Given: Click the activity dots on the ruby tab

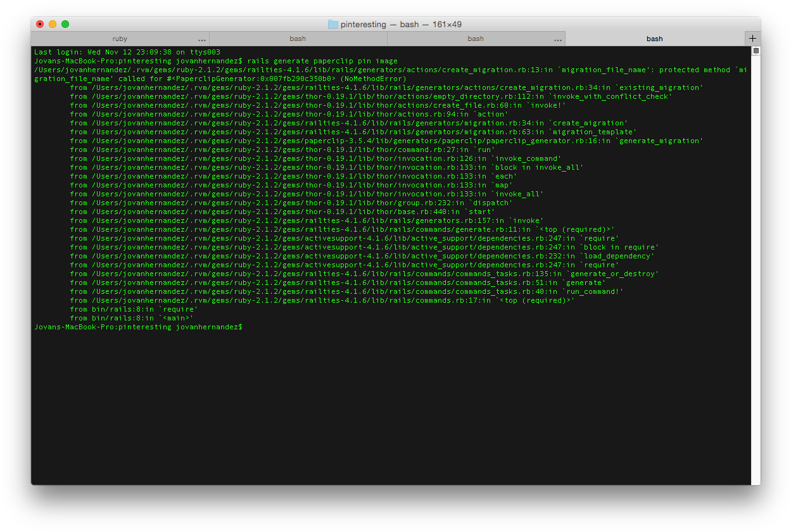Looking at the screenshot, I should [202, 40].
